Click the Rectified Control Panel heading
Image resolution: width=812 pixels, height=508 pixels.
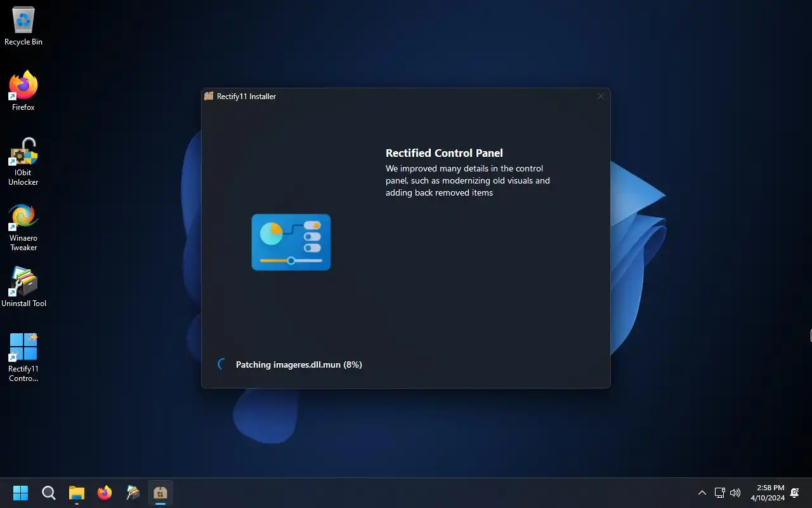click(x=444, y=153)
